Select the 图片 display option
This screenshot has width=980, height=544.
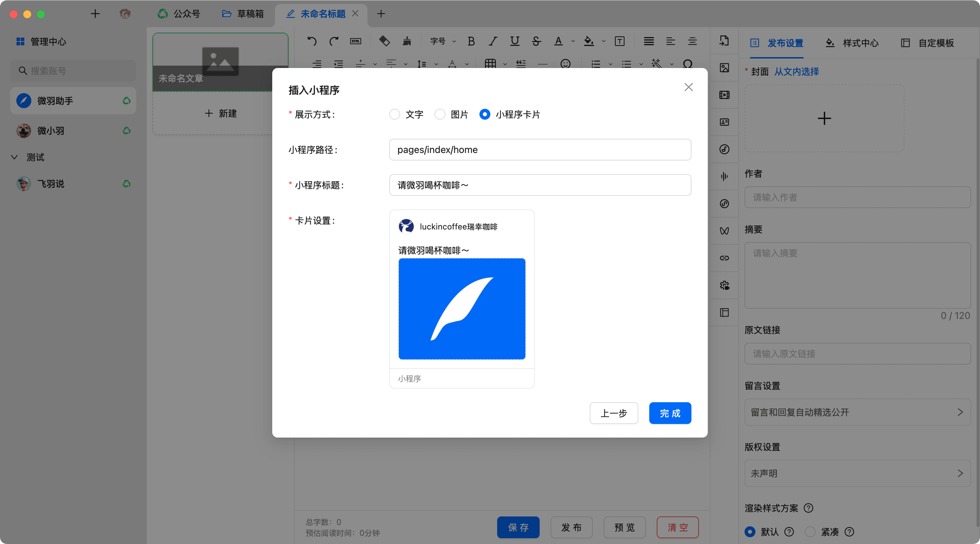click(x=440, y=115)
